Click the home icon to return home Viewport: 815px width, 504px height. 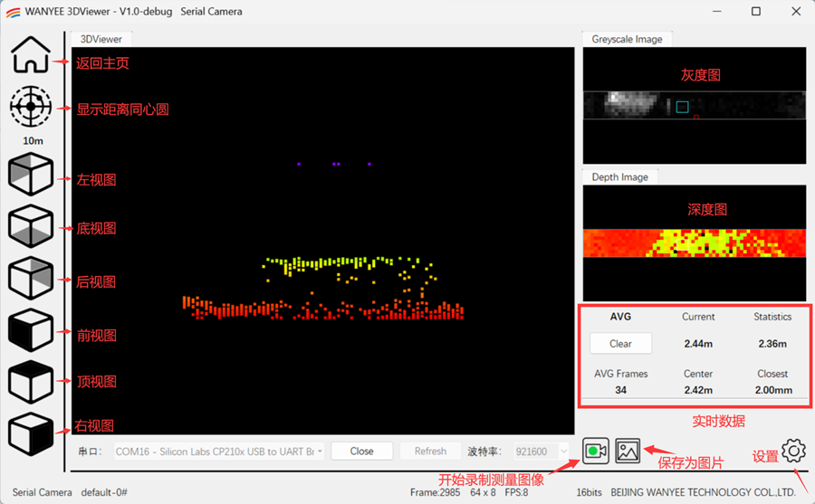31,55
